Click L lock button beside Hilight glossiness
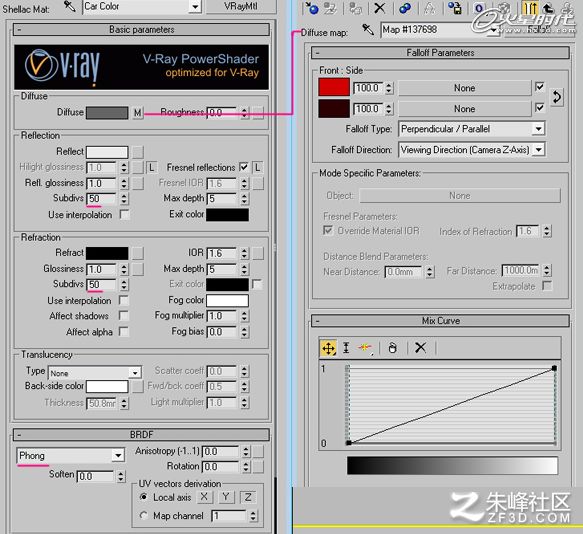Viewport: 583px width, 534px height. tap(151, 168)
